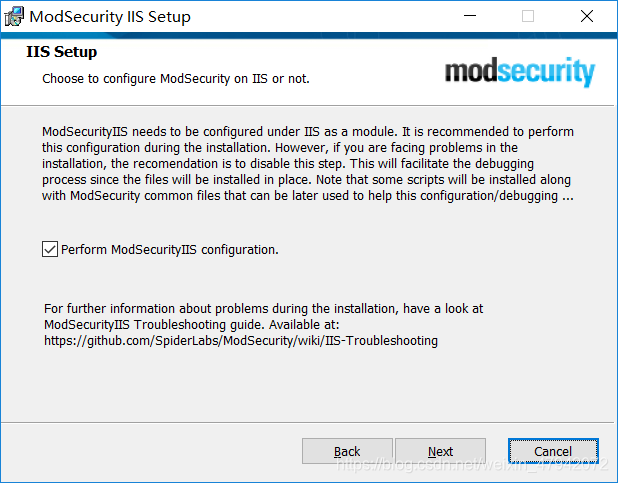Go to the previous step with Back
Viewport: 618px width, 483px height.
coord(347,451)
